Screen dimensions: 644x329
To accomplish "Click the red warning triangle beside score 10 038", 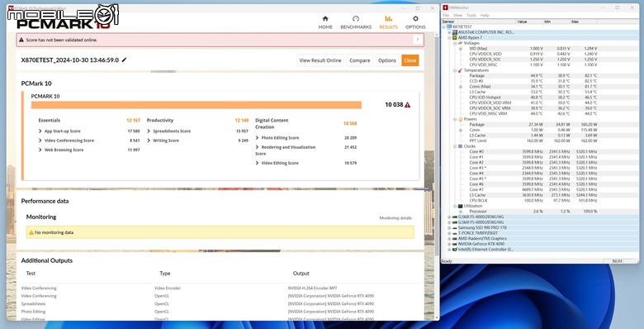I will coord(407,105).
